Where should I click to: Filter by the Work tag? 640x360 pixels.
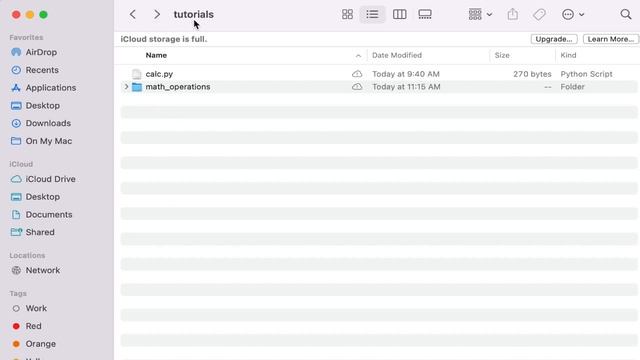pos(36,308)
